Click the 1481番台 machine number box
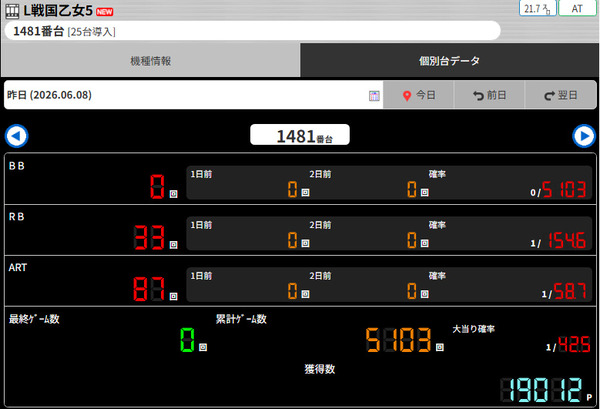Screen dimensions: 600x409 click(300, 135)
